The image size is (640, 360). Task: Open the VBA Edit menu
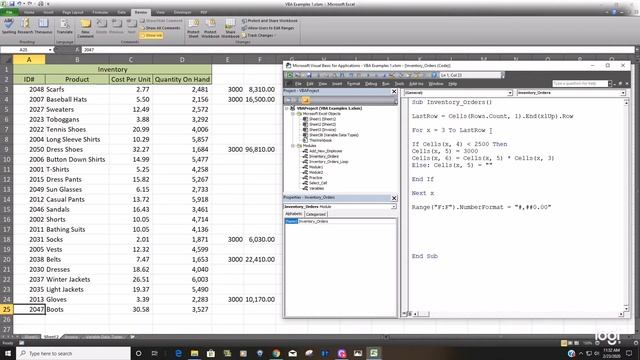[x=310, y=84]
